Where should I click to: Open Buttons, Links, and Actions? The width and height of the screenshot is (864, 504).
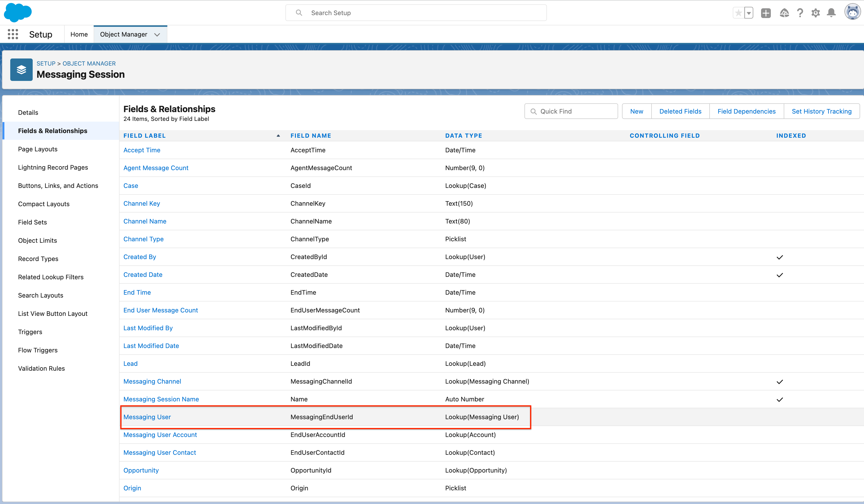tap(58, 186)
